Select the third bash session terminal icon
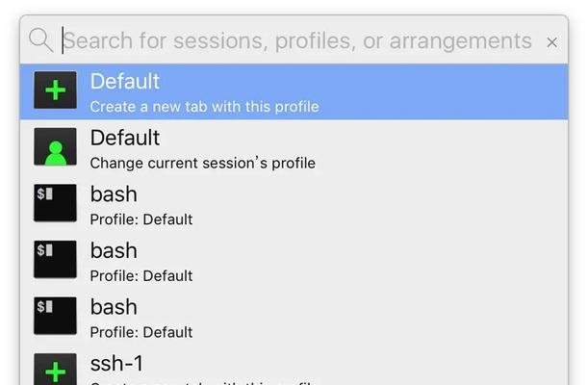This screenshot has width=588, height=385. [55, 316]
